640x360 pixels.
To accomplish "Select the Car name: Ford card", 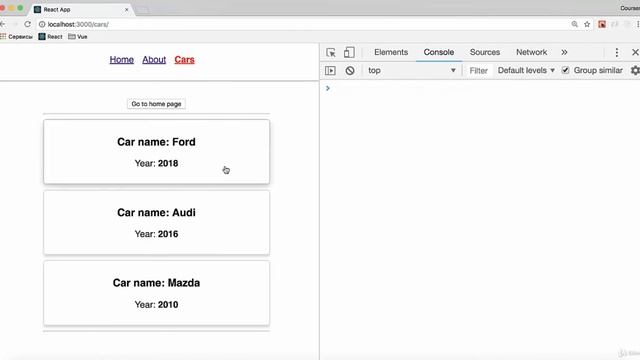I will (x=156, y=152).
